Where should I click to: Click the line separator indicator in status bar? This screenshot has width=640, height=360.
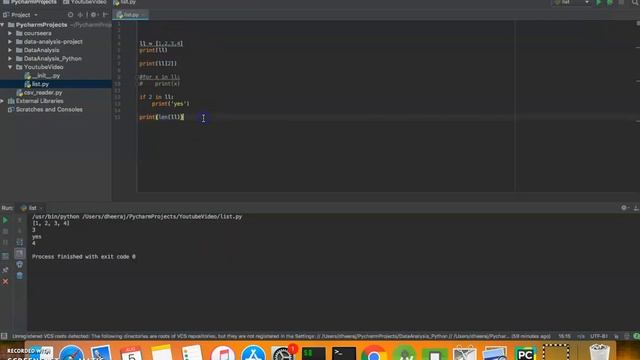click(581, 336)
